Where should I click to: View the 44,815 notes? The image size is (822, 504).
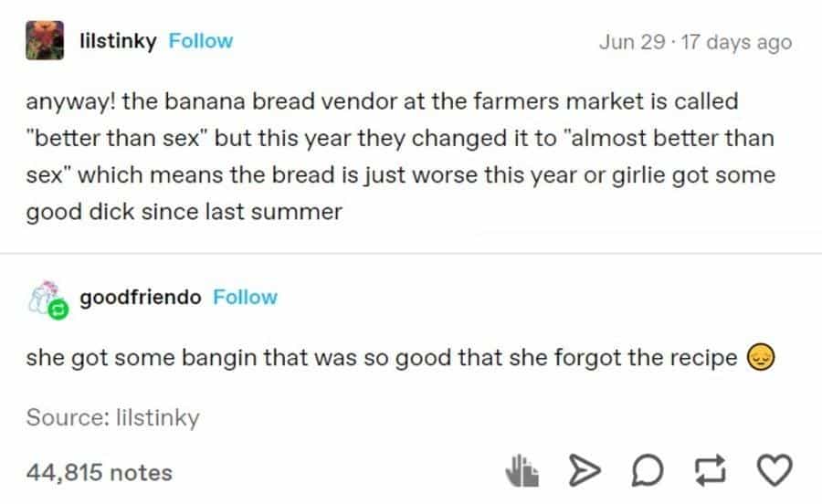[100, 472]
